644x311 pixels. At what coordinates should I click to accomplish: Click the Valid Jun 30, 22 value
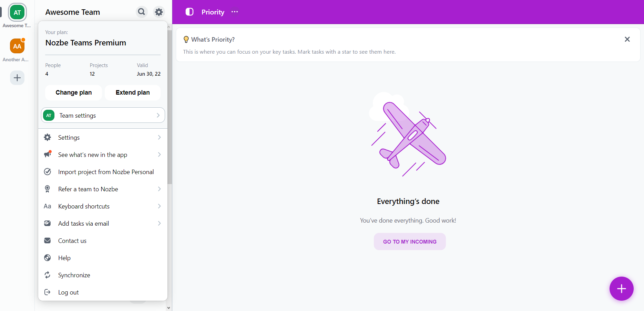coord(149,74)
